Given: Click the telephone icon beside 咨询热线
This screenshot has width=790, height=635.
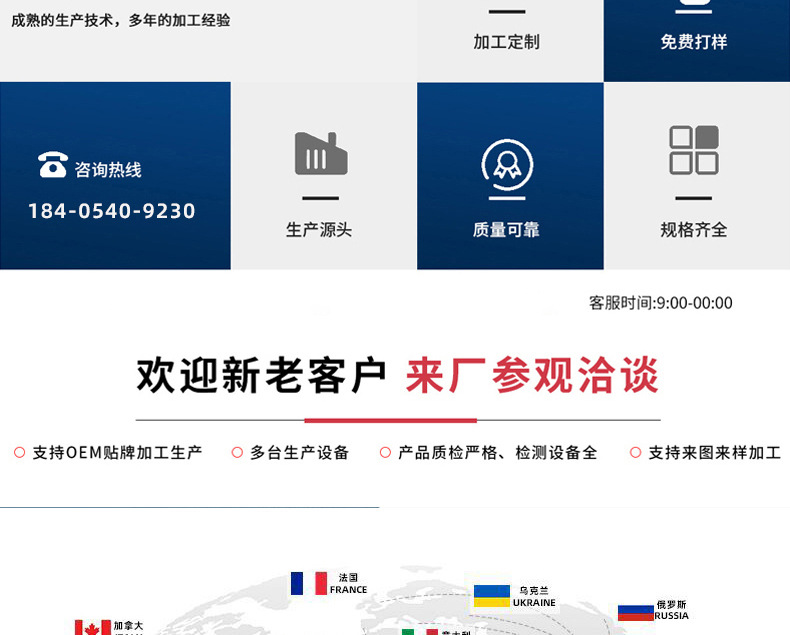Looking at the screenshot, I should [x=53, y=165].
